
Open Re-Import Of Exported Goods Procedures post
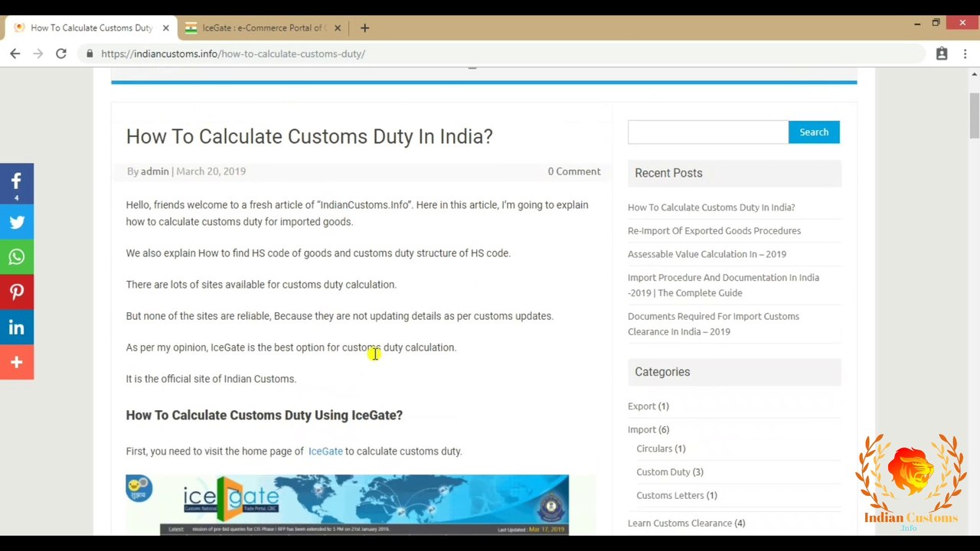click(x=714, y=231)
